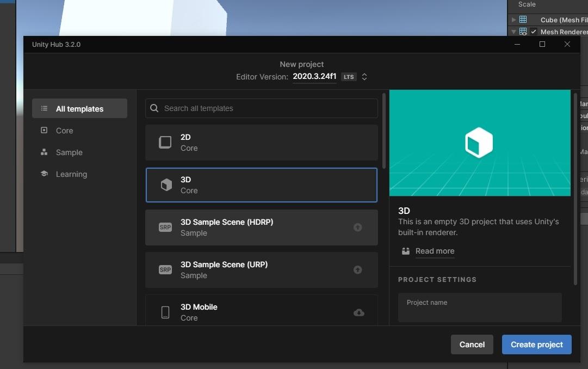Close the Unity Hub window
Viewport: 588px width, 369px height.
[567, 44]
